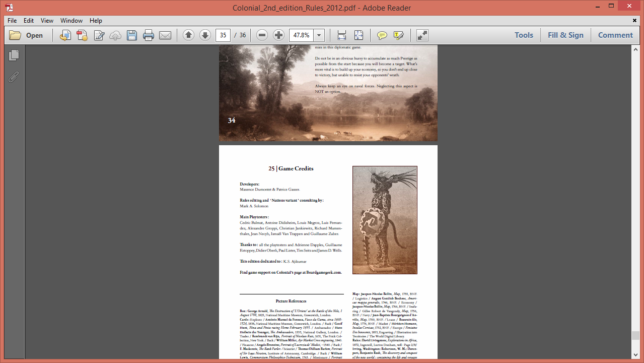
Task: Click the zoom value field 47.8%
Action: pyautogui.click(x=301, y=35)
